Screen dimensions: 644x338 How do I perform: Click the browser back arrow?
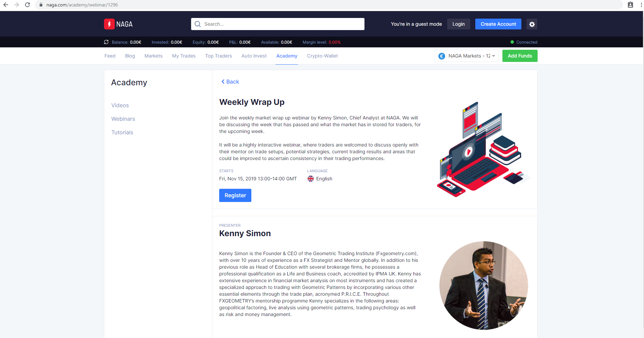pos(6,5)
